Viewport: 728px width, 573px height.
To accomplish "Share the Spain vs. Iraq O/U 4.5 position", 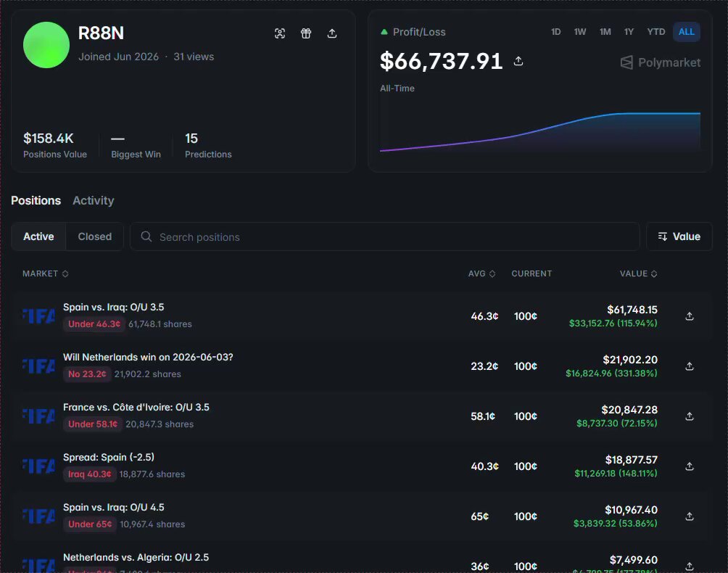I will 690,516.
